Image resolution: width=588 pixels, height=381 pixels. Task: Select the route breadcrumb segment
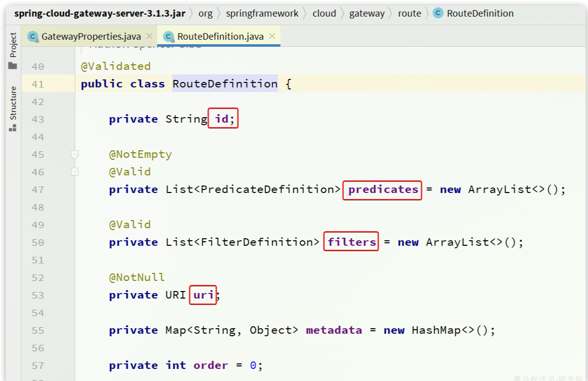409,14
